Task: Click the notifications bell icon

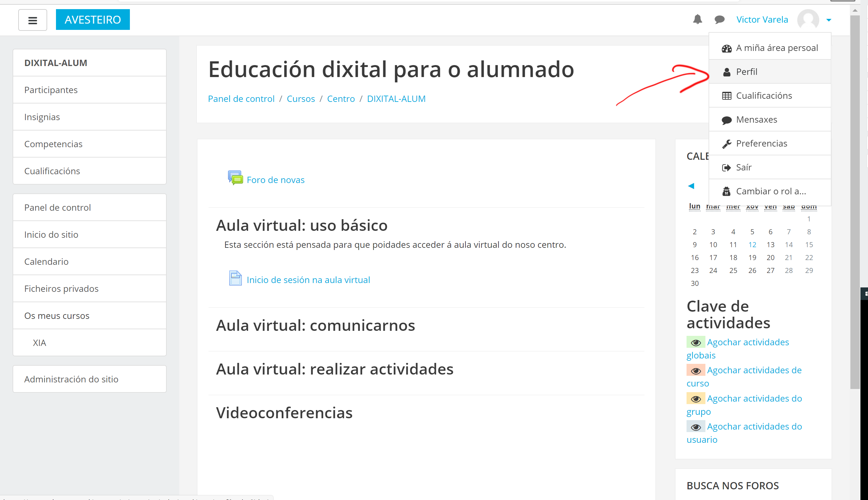Action: tap(697, 19)
